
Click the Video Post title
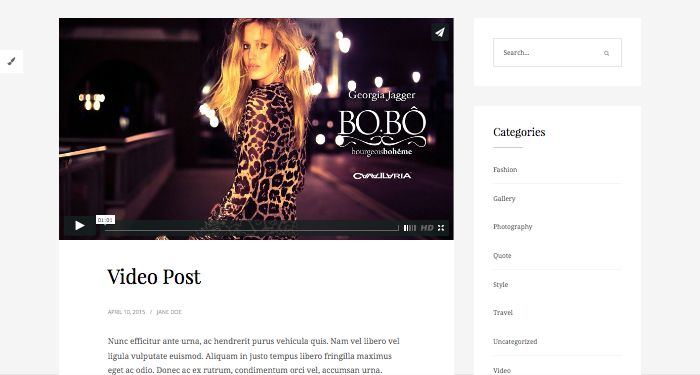point(154,277)
